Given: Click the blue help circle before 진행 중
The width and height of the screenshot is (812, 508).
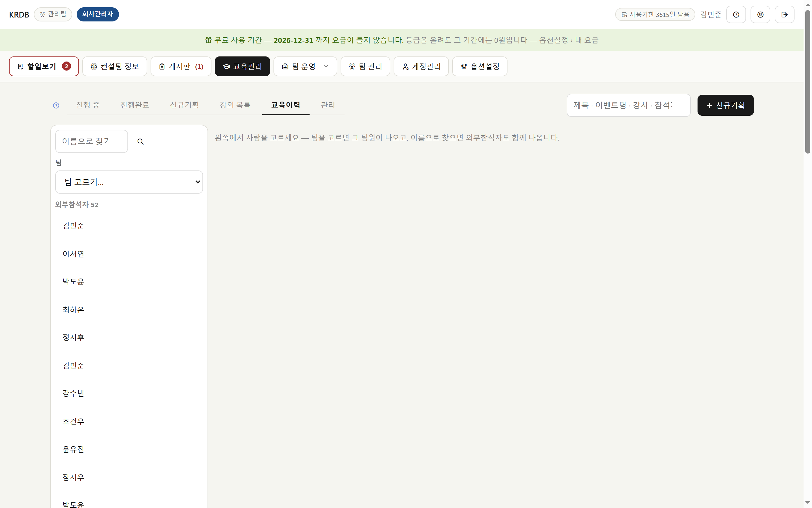Looking at the screenshot, I should point(56,106).
